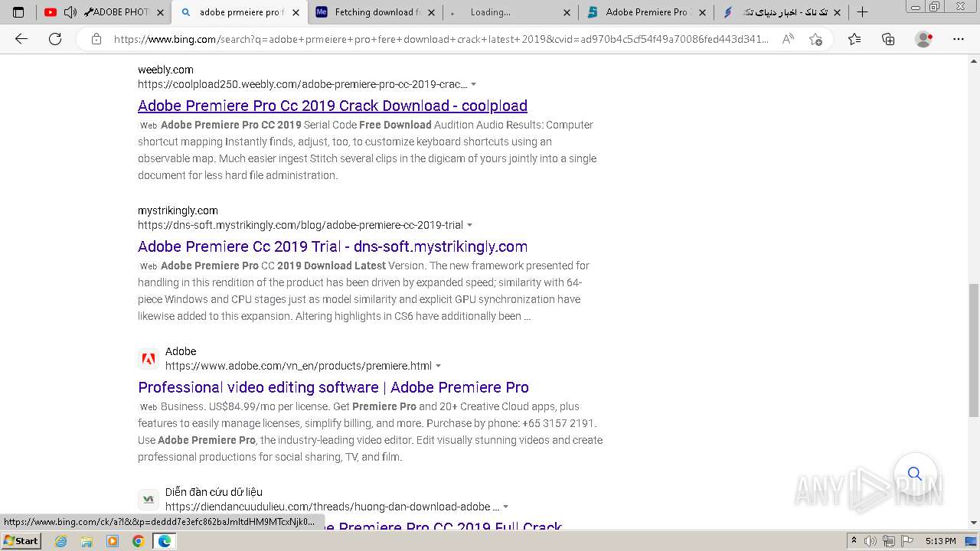Expand dropdown next to coolpload250.weebly.com URL

point(474,84)
